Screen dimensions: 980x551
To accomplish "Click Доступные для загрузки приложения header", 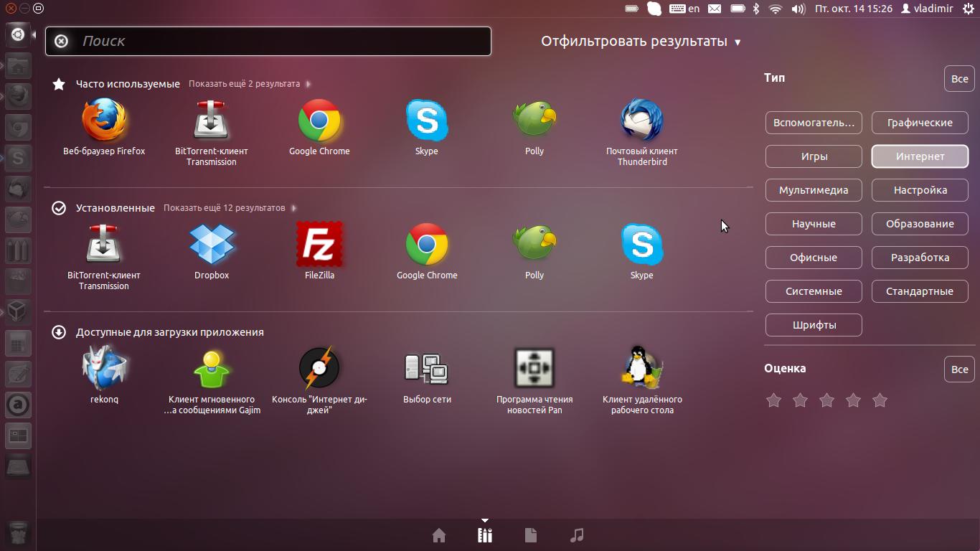I will 170,332.
